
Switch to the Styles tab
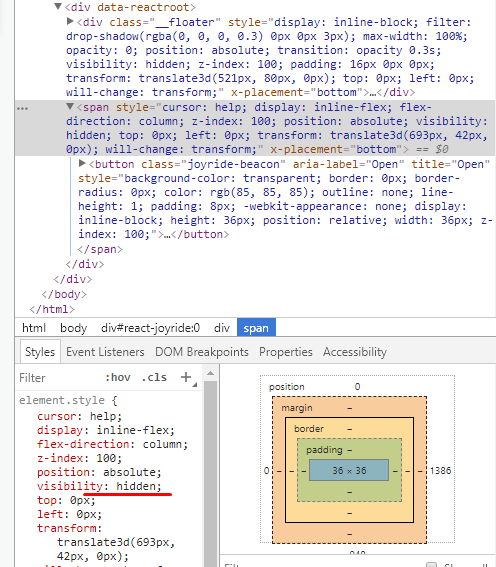point(40,351)
